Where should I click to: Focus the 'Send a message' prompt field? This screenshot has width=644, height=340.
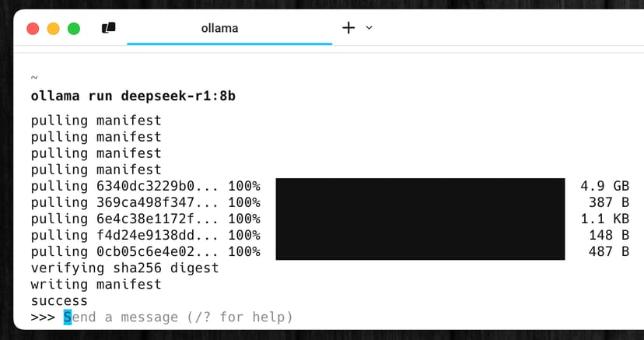point(178,317)
